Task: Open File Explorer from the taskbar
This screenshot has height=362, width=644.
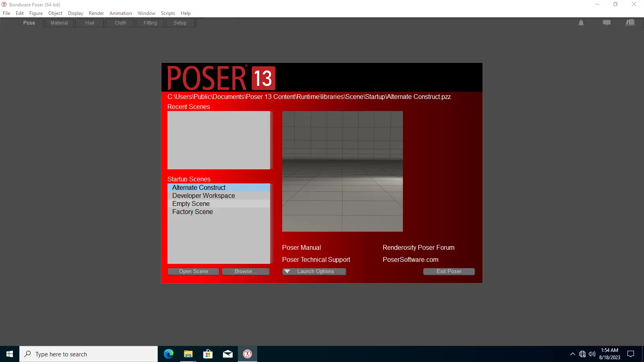Action: tap(188, 354)
